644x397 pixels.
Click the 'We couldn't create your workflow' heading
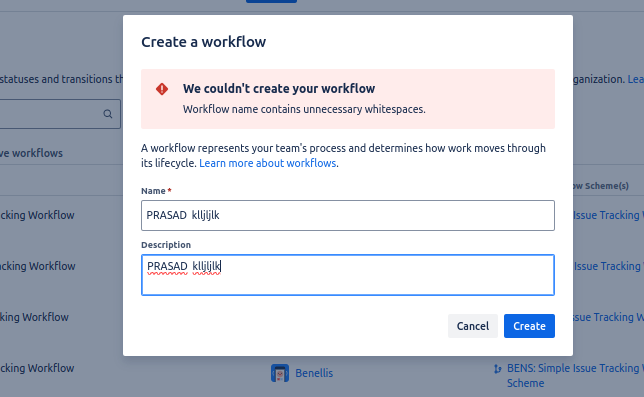coord(279,89)
